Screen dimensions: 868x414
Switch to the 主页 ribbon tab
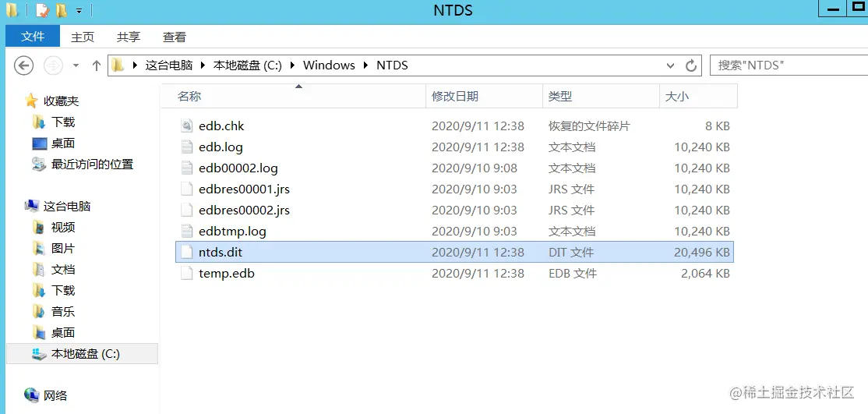click(83, 37)
